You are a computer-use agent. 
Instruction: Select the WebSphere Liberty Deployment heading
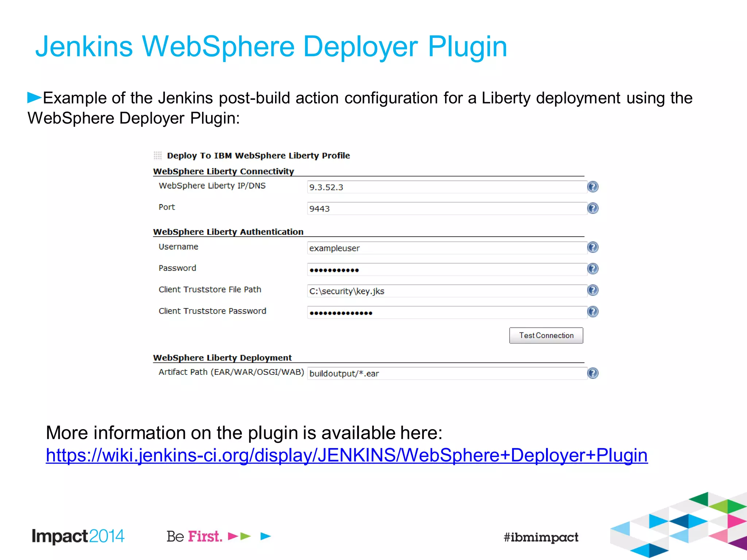222,358
